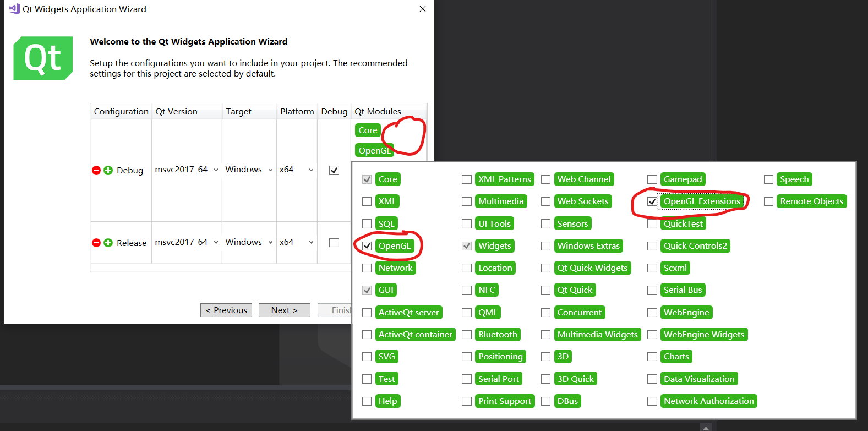The image size is (868, 431).
Task: Check the Bluetooth module checkbox
Action: [x=467, y=335]
